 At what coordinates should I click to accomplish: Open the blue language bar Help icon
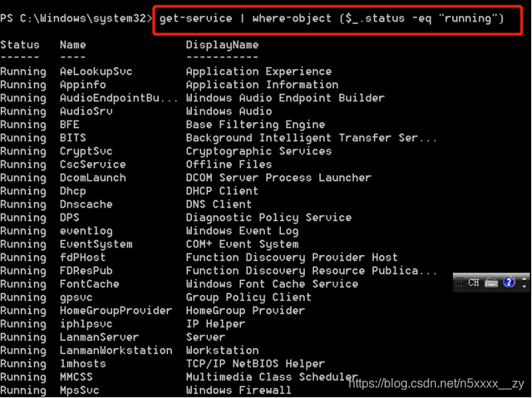point(509,282)
